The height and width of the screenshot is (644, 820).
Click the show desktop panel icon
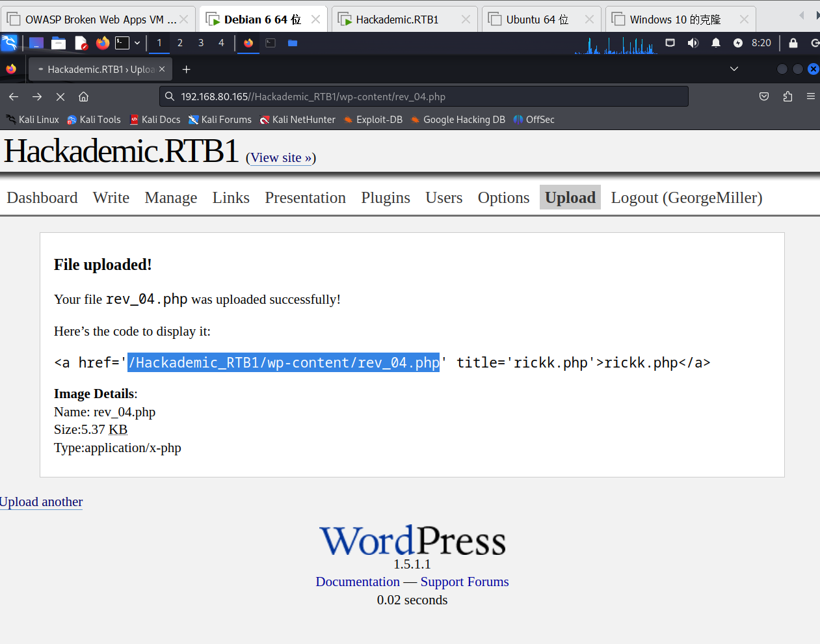(36, 43)
